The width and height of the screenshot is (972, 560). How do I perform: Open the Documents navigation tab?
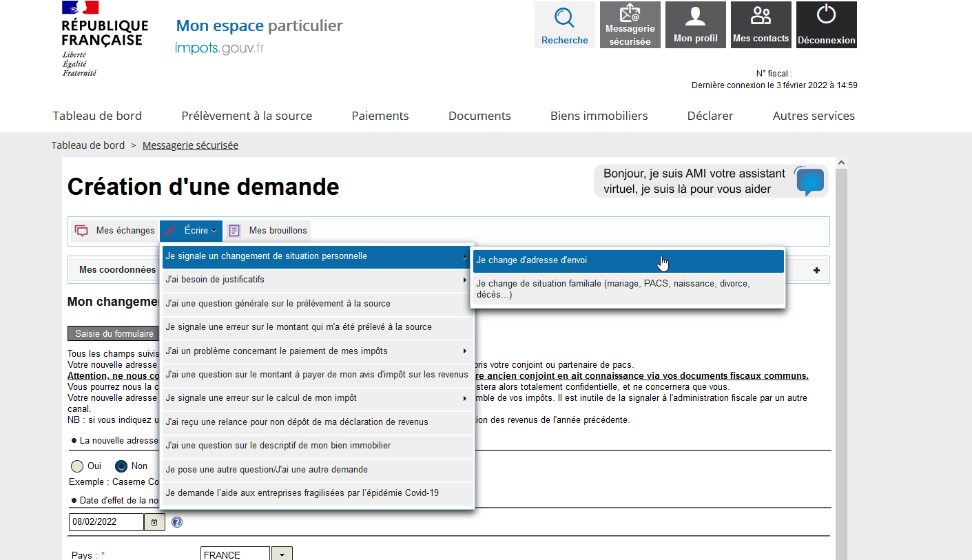(x=479, y=116)
